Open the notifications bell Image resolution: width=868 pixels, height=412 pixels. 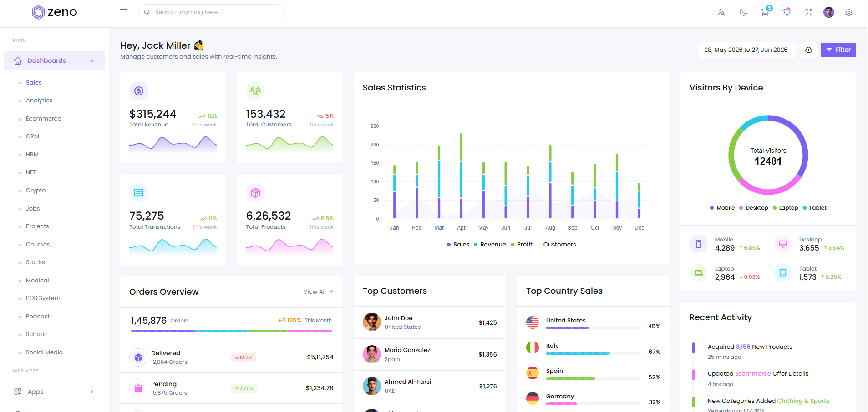[787, 12]
